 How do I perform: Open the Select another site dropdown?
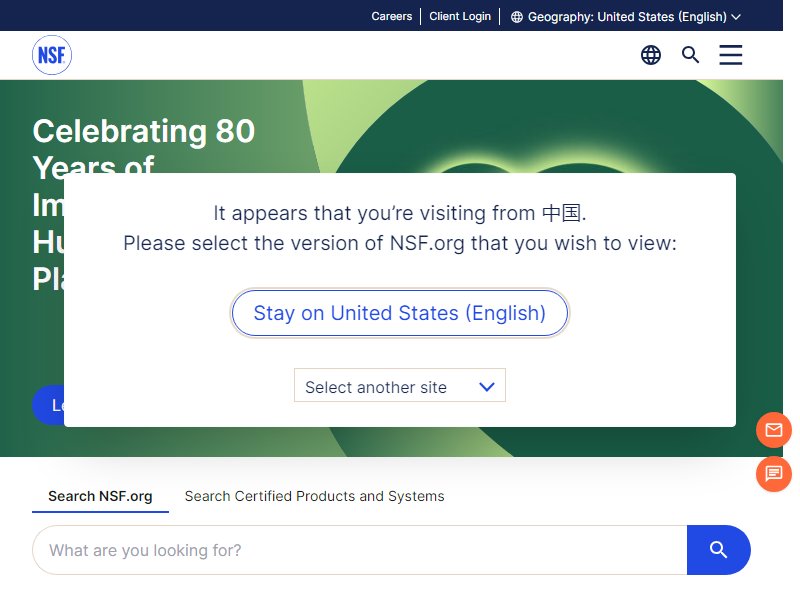399,385
